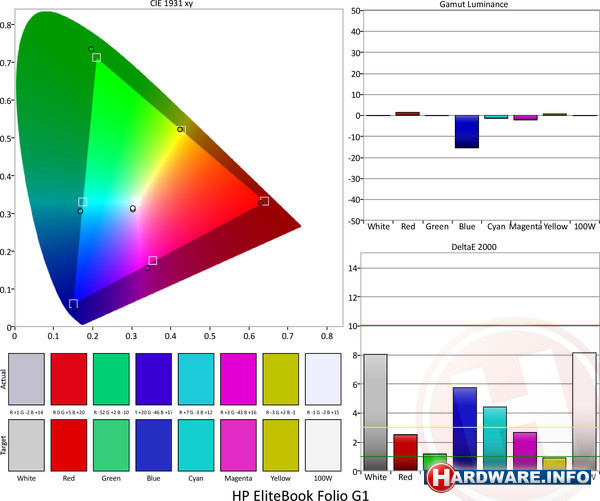This screenshot has width=600, height=501.
Task: Click the 'Green' axis label in Gamut Luminance
Action: coord(437,227)
